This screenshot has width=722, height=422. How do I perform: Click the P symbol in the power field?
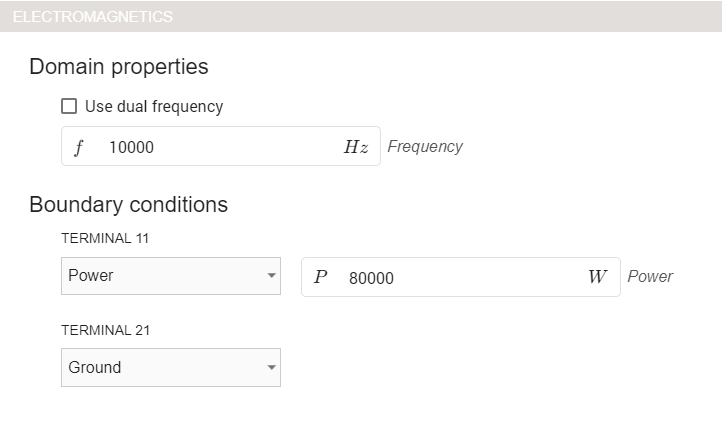tap(320, 277)
